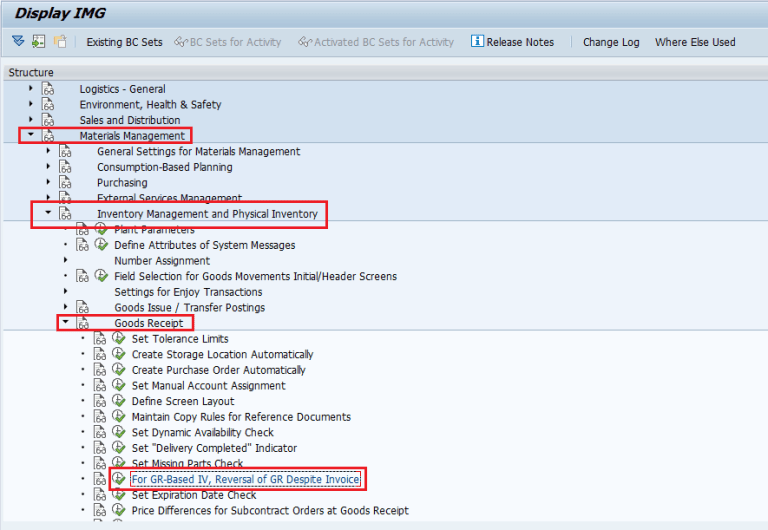
Task: Collapse Inventory Management and Physical Inventory node
Action: [48, 213]
